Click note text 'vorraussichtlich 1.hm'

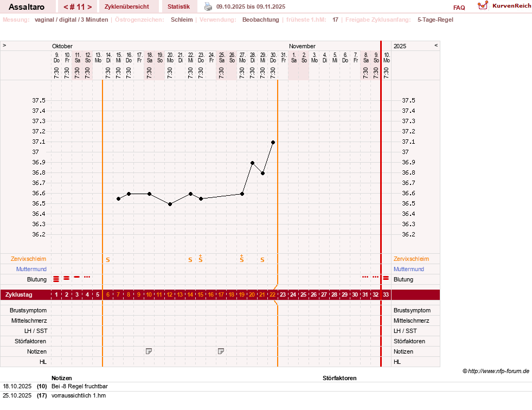pos(79,395)
